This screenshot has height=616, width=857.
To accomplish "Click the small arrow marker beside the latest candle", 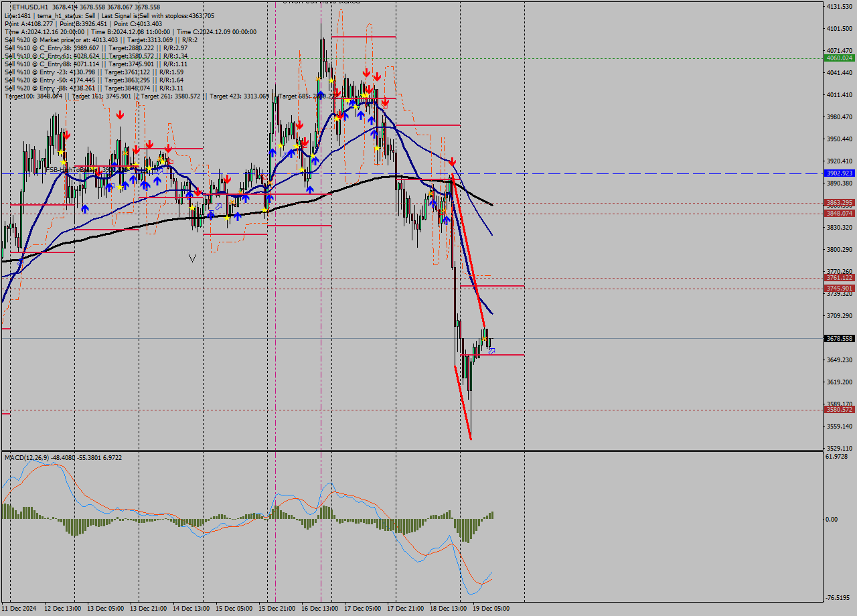I will coord(491,350).
